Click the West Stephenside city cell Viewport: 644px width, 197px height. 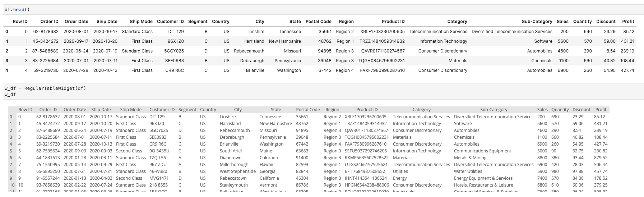pos(237,171)
